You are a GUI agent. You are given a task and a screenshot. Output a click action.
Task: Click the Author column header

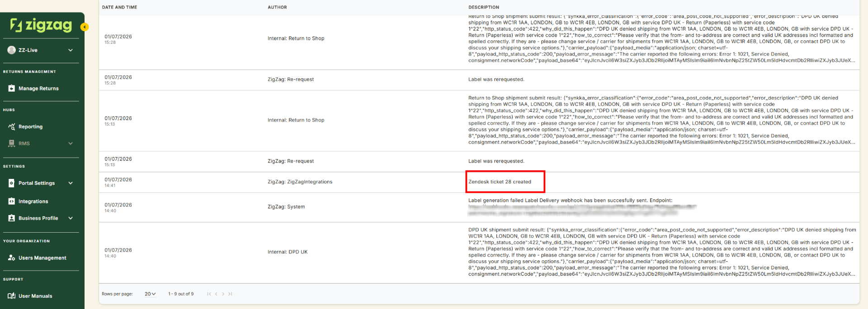coord(277,7)
